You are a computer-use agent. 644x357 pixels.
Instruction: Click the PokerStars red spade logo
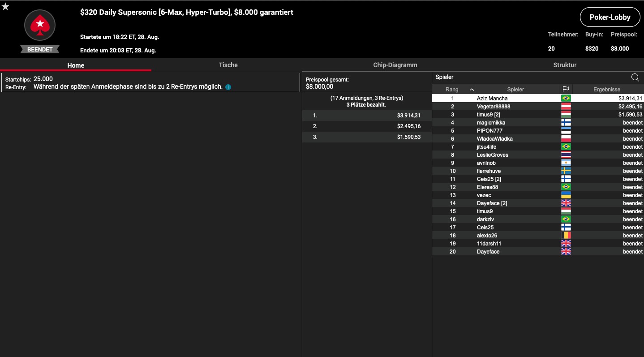(x=40, y=25)
